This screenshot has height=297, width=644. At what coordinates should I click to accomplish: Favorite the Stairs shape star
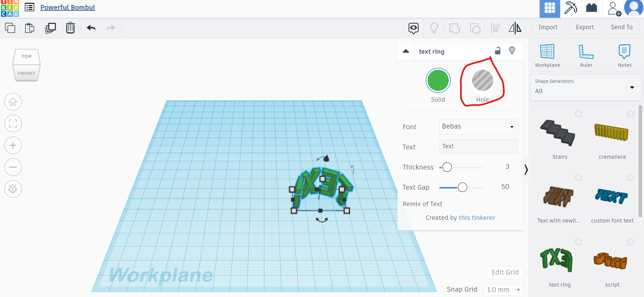tap(578, 114)
